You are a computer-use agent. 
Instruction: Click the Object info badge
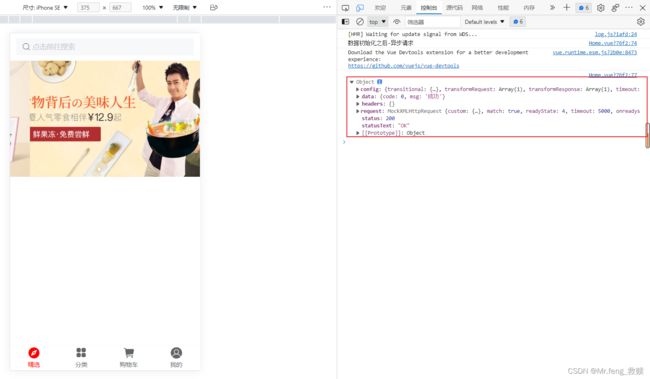379,82
